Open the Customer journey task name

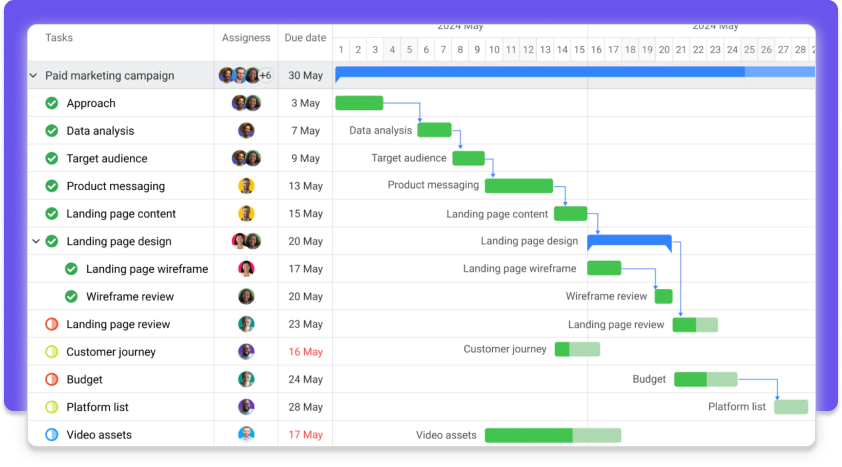click(111, 352)
